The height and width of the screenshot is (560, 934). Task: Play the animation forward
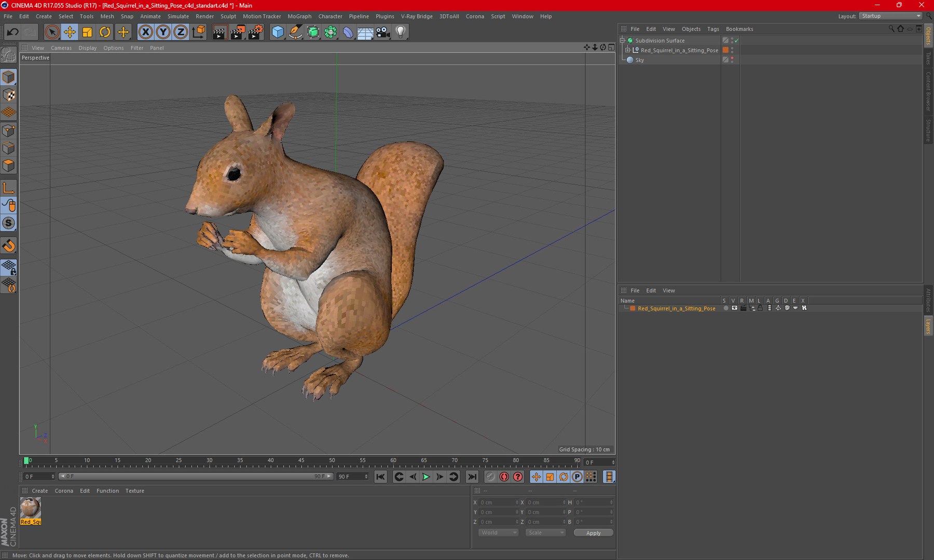click(x=426, y=477)
